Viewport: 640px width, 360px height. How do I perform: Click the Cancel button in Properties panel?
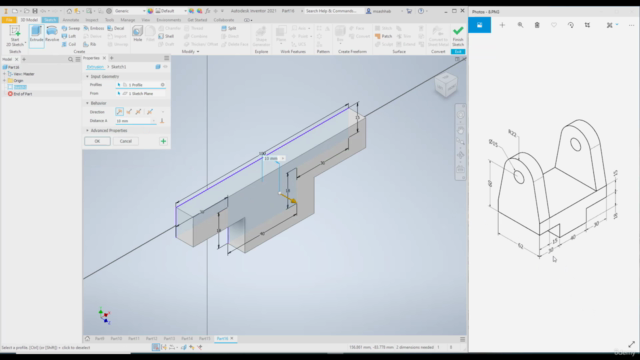tap(126, 141)
